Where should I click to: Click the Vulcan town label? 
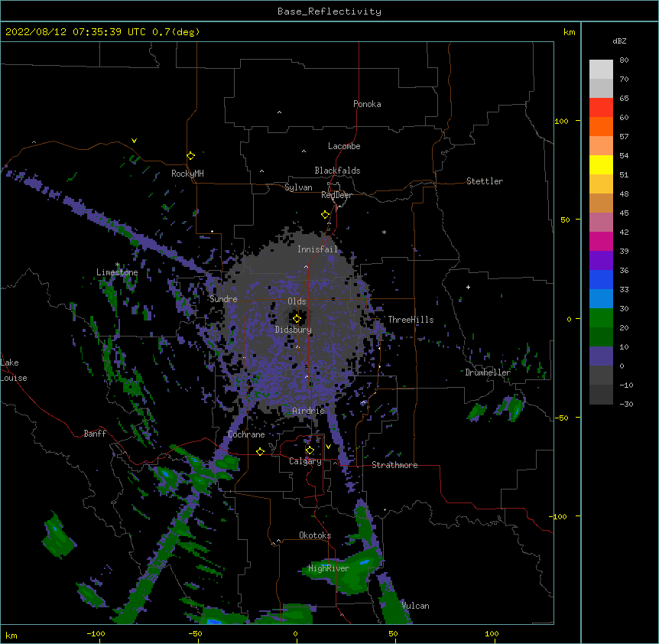415,606
